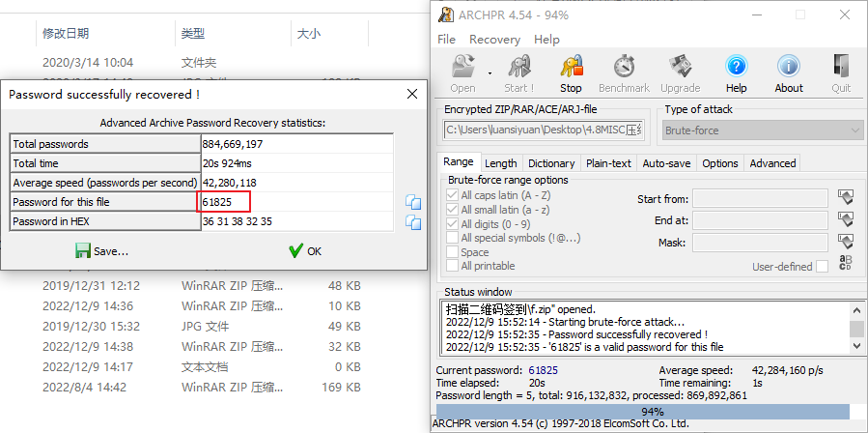The image size is (868, 433).
Task: Click the Mask input field
Action: click(760, 242)
